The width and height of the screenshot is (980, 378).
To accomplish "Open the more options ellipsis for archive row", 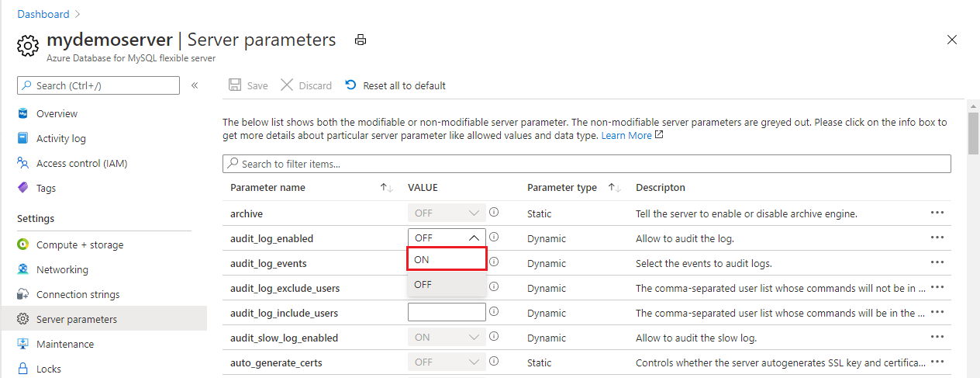I will (937, 213).
